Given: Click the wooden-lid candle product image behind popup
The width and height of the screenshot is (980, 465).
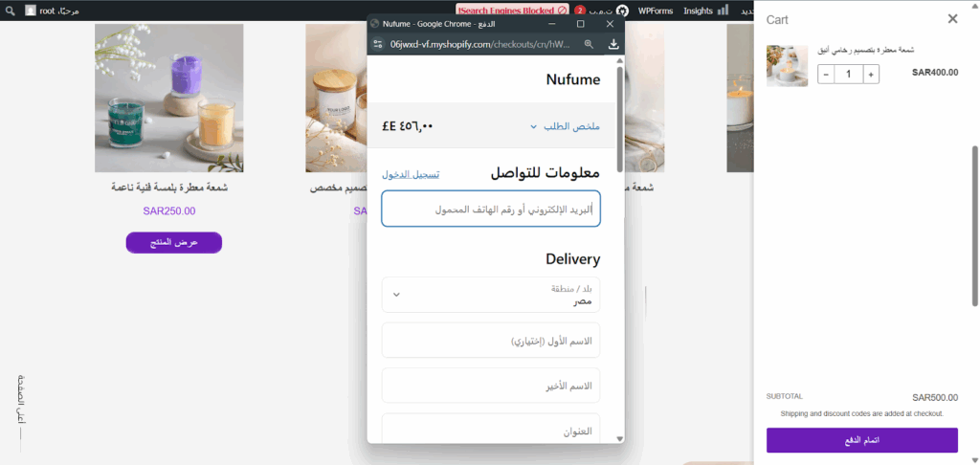Looking at the screenshot, I should [336, 99].
